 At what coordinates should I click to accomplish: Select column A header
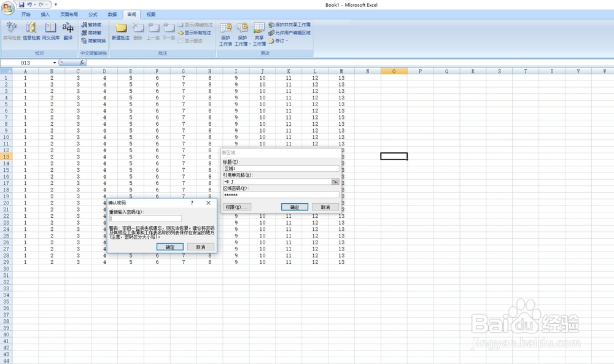pyautogui.click(x=25, y=71)
